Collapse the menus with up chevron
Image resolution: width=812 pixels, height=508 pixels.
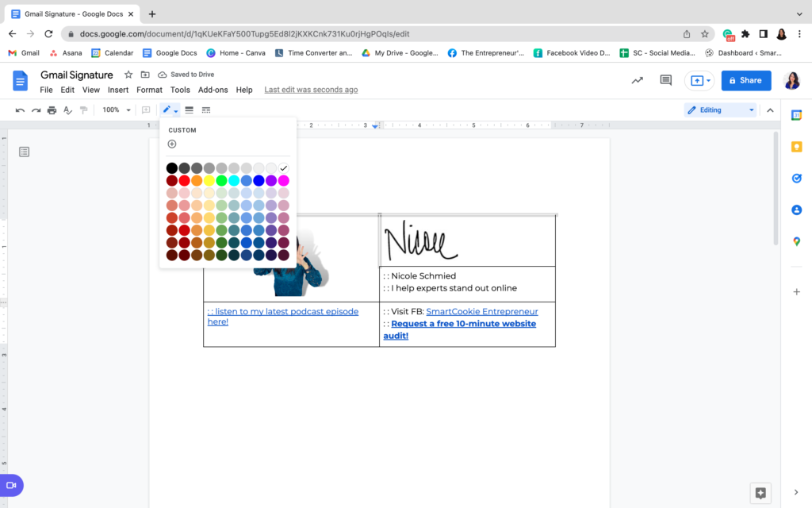pyautogui.click(x=770, y=110)
